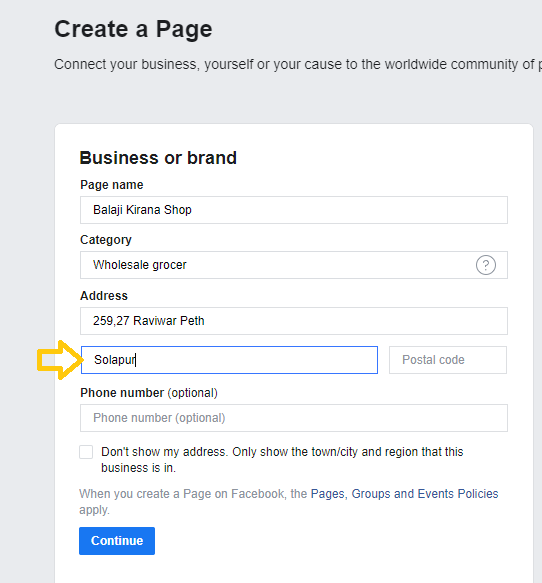Open the Category field showing Wholesale grocer
Viewport: 542px width, 583px height.
click(294, 265)
